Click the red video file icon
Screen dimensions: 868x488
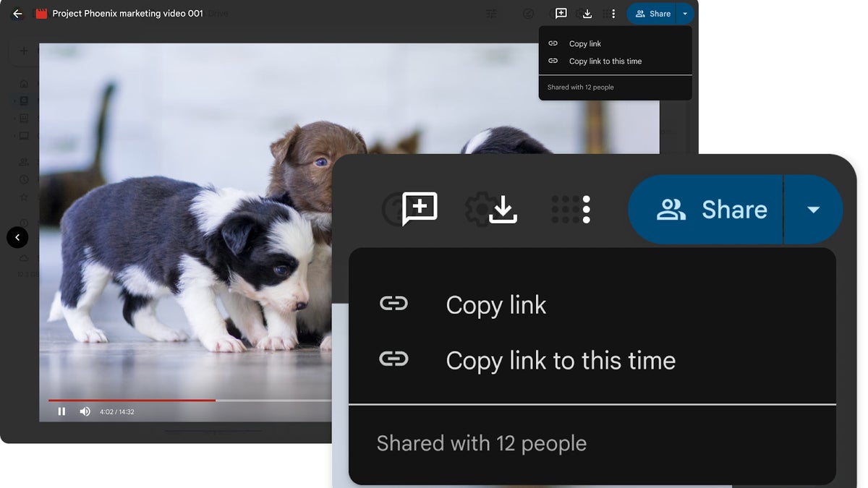pyautogui.click(x=41, y=14)
